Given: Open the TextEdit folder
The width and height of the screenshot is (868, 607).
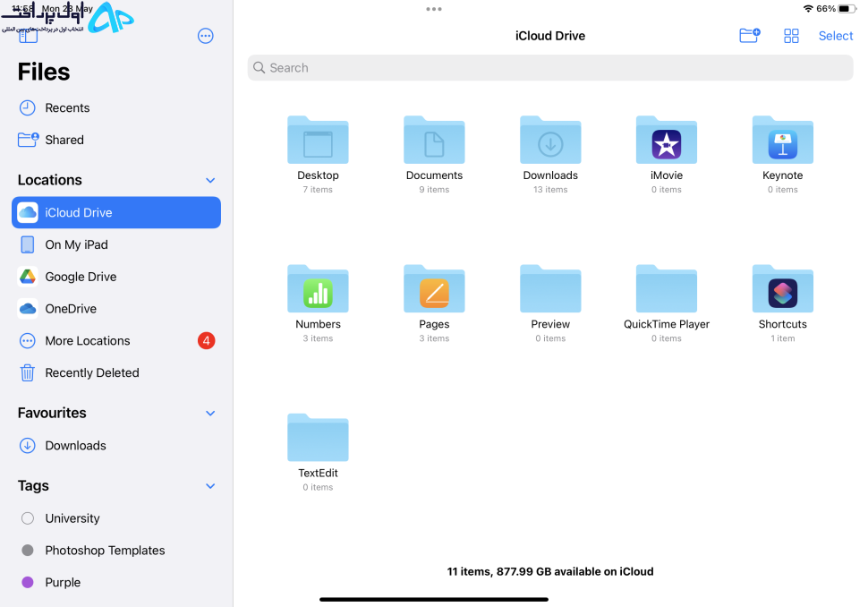Looking at the screenshot, I should tap(318, 438).
